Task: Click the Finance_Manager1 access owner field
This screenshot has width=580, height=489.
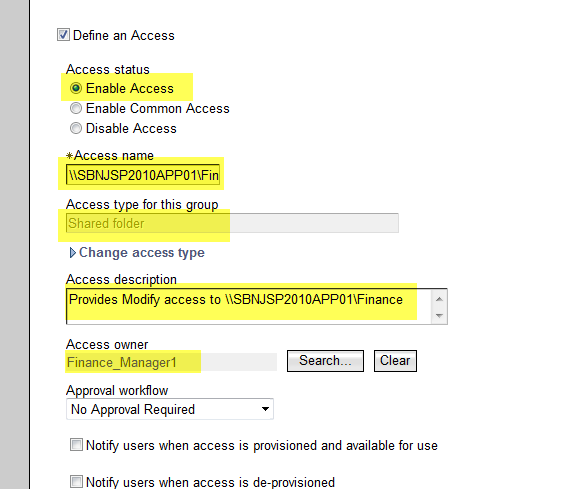Action: [x=171, y=362]
